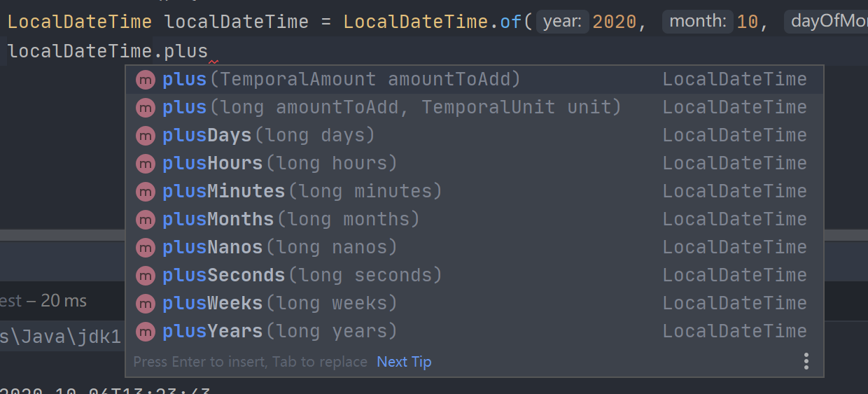Select plusMinutes(long minutes) suggestion
The width and height of the screenshot is (868, 394).
[x=474, y=191]
